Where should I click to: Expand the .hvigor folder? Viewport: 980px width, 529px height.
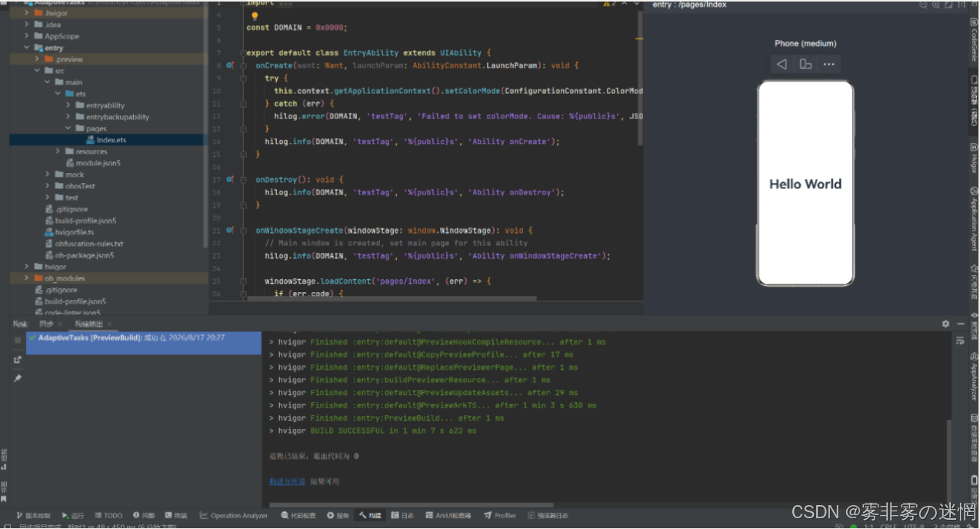pyautogui.click(x=28, y=13)
